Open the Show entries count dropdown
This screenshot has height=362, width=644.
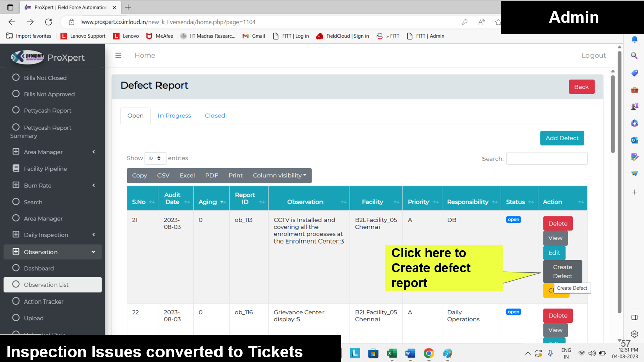point(155,158)
